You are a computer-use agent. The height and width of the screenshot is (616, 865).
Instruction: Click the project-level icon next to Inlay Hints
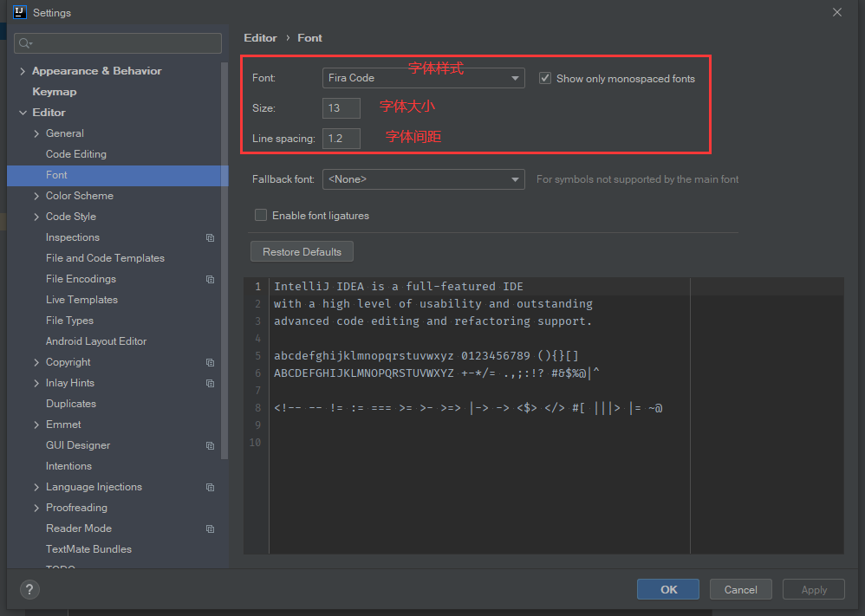[x=210, y=383]
